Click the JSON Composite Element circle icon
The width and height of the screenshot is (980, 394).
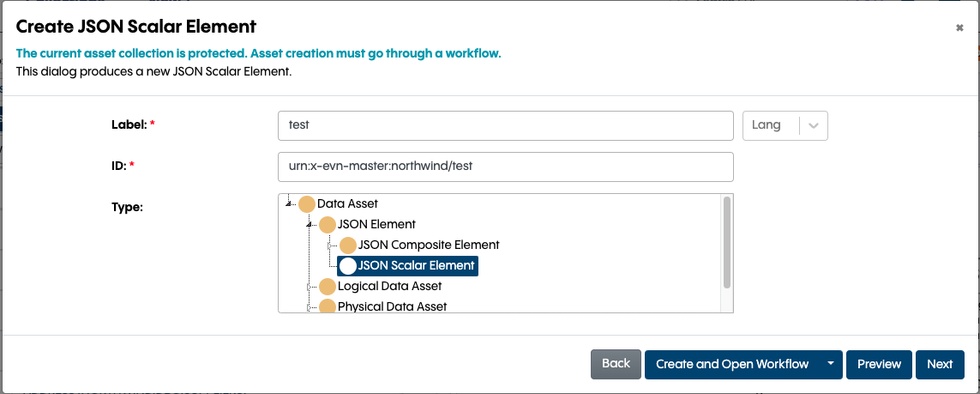(x=347, y=245)
